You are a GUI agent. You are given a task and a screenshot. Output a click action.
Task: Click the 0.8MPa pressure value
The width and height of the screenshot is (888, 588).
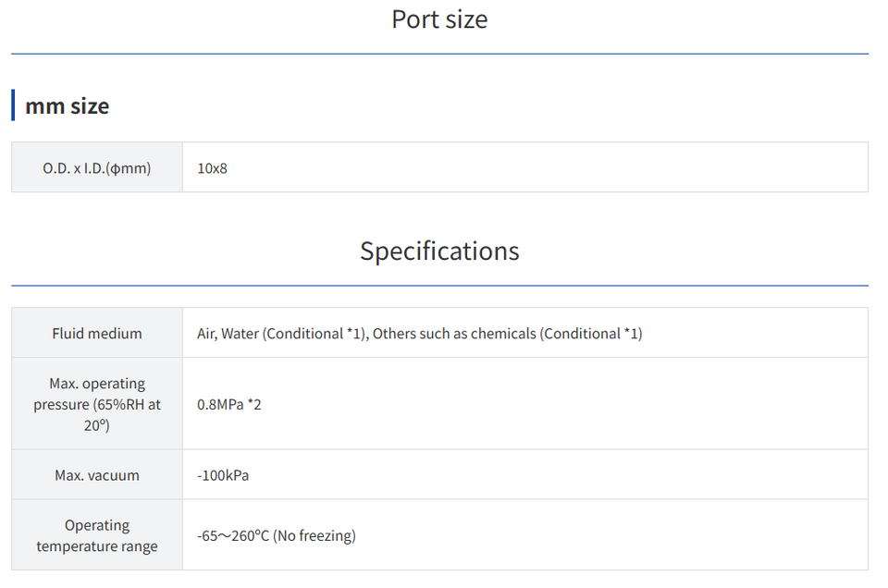point(220,404)
